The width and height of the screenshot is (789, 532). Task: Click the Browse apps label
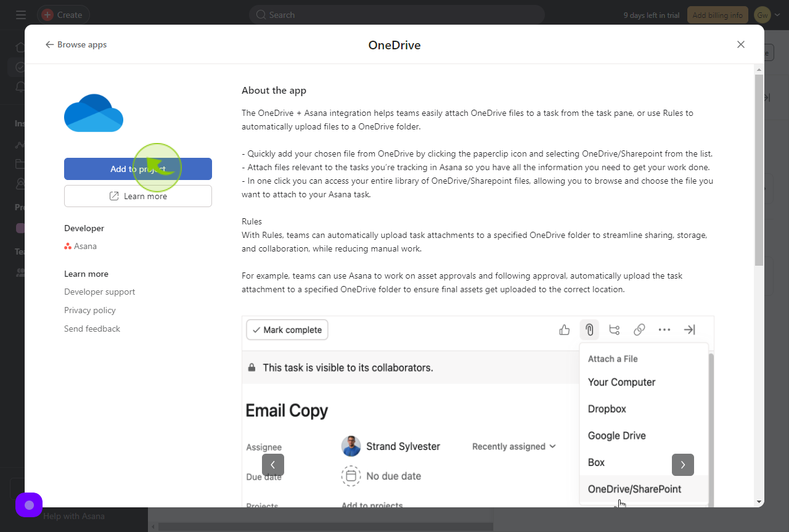(82, 44)
